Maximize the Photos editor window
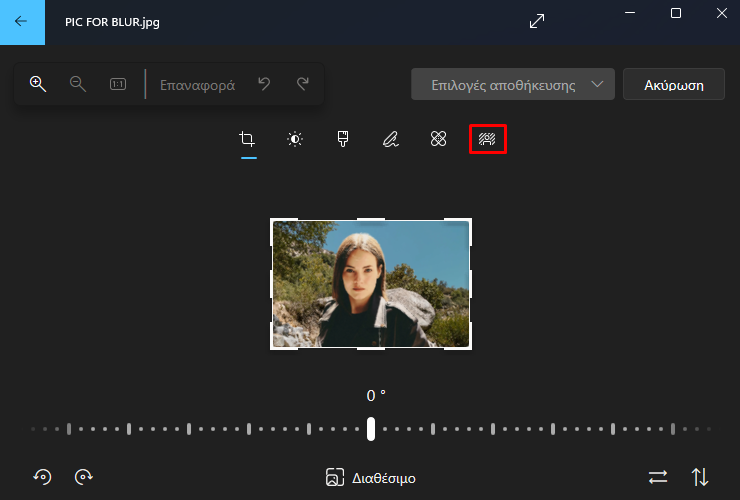 pyautogui.click(x=676, y=13)
